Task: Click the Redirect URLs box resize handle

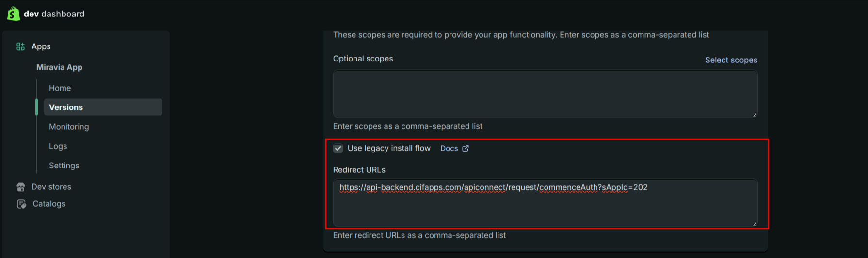Action: point(755,224)
